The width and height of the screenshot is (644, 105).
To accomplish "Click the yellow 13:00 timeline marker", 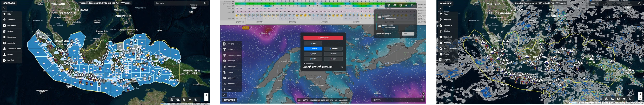I will (246, 28).
